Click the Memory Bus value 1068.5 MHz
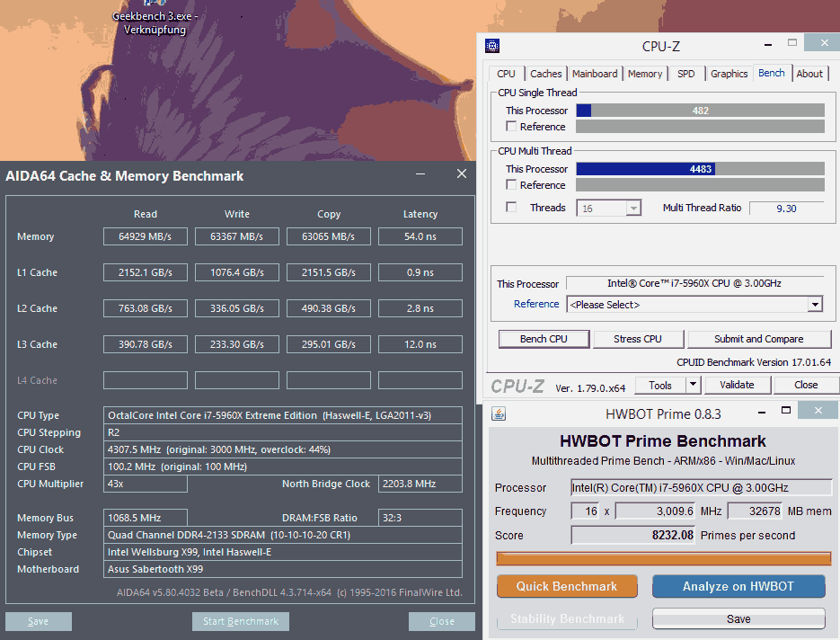 tap(146, 518)
